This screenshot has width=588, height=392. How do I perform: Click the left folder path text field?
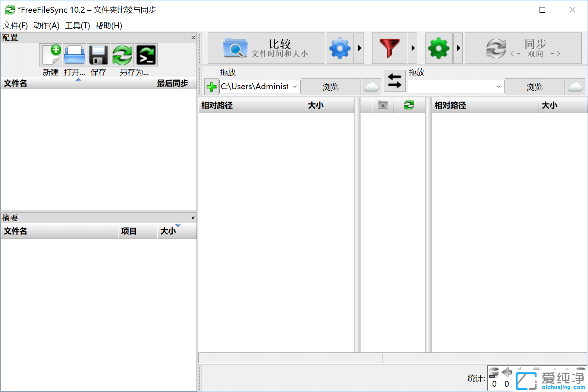(x=255, y=87)
